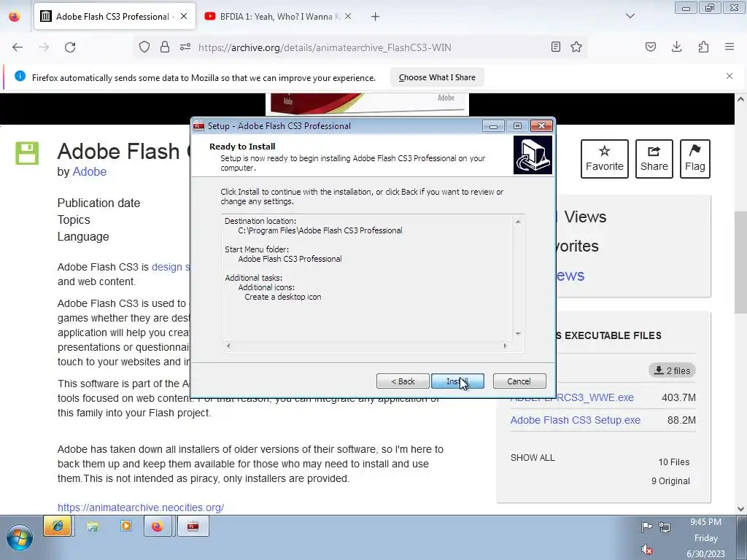The width and height of the screenshot is (747, 560).
Task: Open site permissions icon in address bar
Action: [x=185, y=47]
